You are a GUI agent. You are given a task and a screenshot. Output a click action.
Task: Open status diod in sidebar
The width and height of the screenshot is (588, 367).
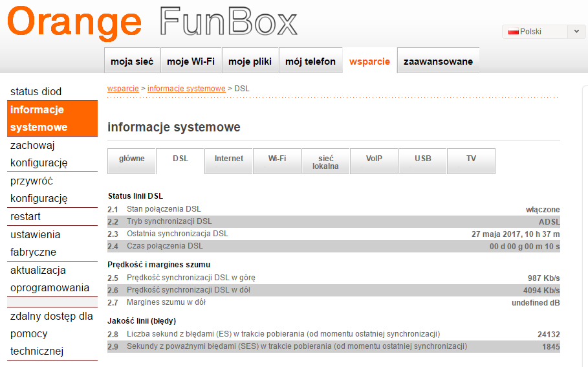[36, 92]
